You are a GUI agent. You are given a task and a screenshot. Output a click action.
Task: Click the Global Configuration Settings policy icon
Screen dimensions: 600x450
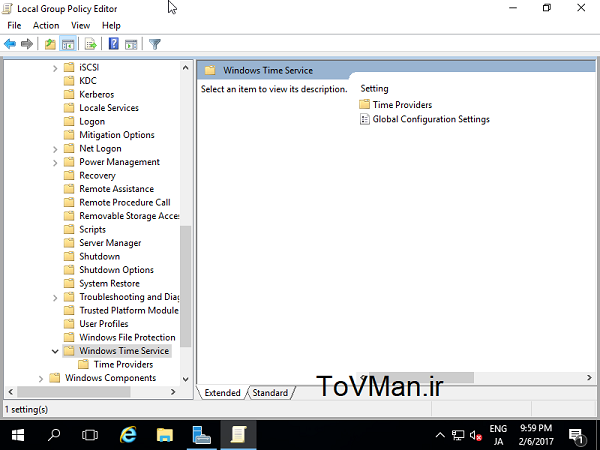[x=365, y=119]
